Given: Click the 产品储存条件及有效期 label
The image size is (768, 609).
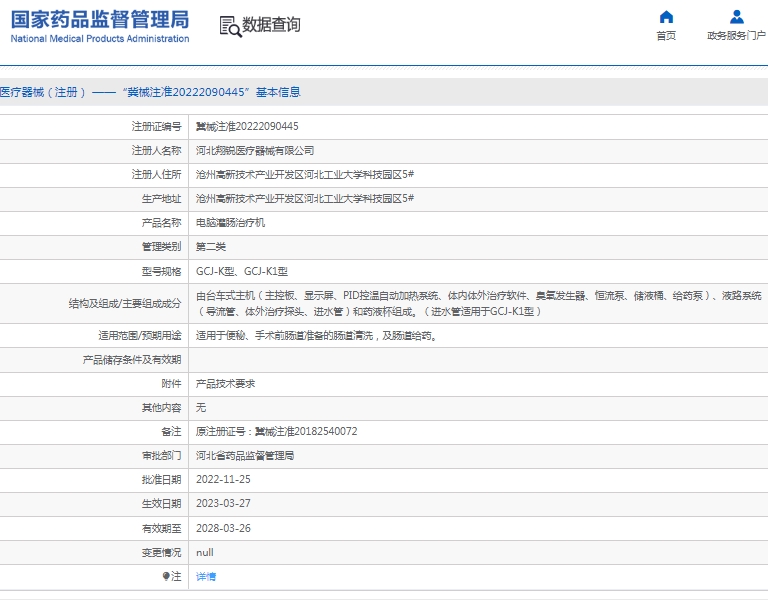Looking at the screenshot, I should (x=132, y=360).
